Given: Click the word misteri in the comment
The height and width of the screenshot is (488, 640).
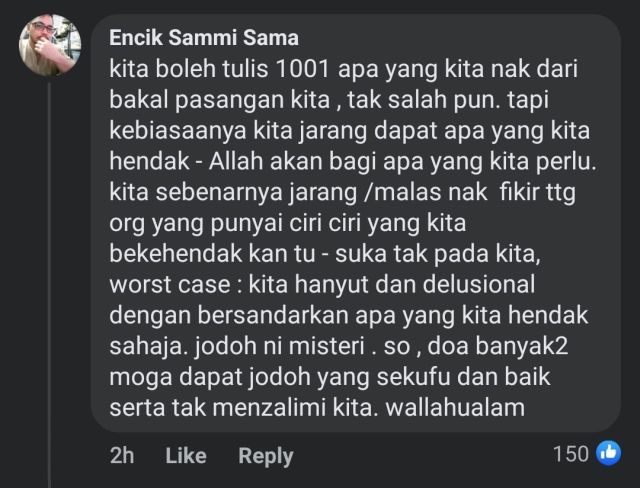Looking at the screenshot, I should [x=327, y=346].
